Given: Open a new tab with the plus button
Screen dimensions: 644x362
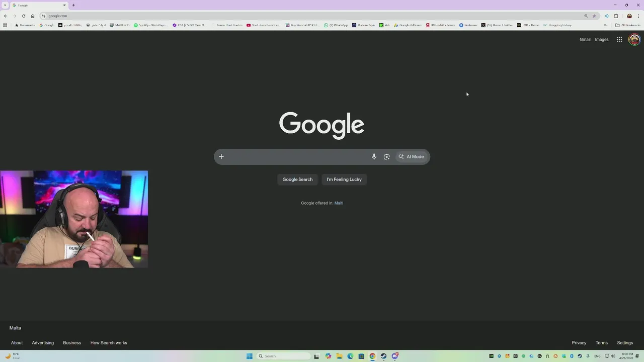Looking at the screenshot, I should pyautogui.click(x=73, y=5).
